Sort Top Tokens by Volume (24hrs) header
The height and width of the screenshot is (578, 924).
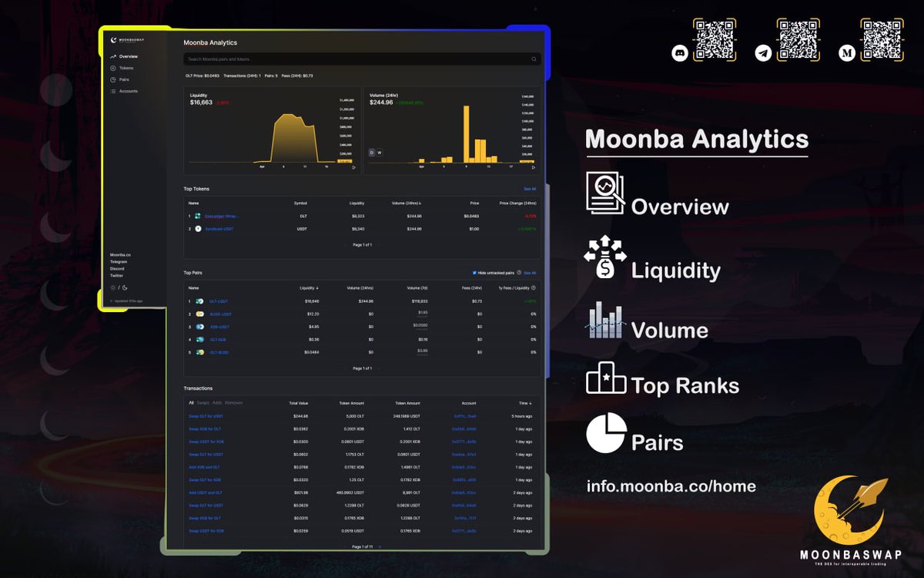(x=407, y=203)
